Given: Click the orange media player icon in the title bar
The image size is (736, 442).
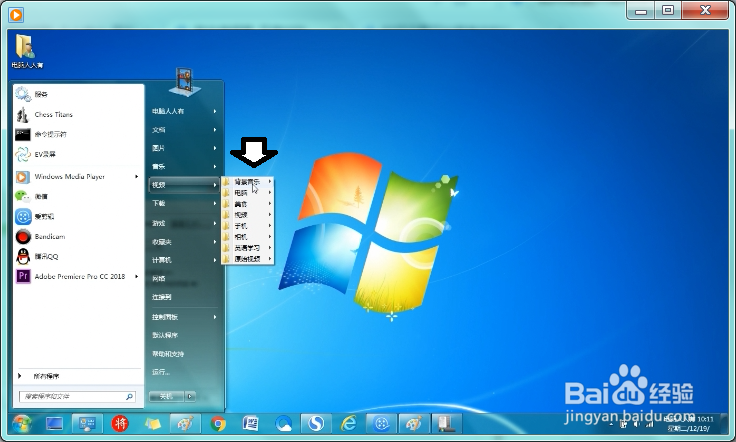Looking at the screenshot, I should 16,15.
